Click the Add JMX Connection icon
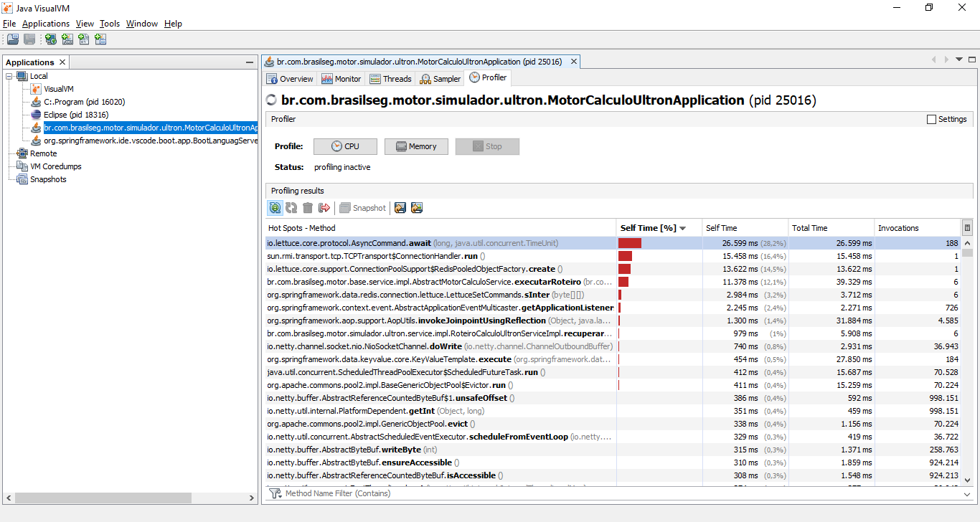980x522 pixels. [67, 39]
